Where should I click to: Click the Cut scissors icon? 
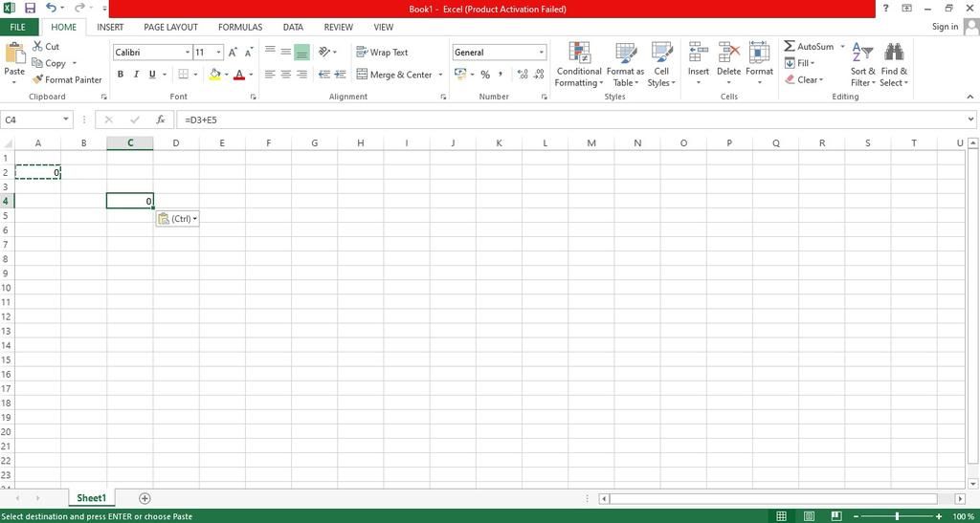click(x=37, y=46)
